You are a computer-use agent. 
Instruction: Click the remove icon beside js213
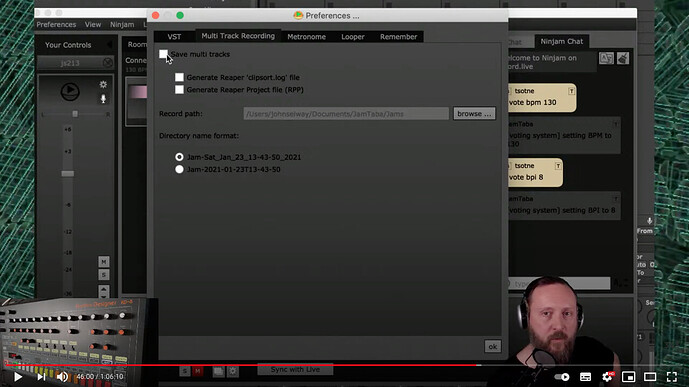108,63
